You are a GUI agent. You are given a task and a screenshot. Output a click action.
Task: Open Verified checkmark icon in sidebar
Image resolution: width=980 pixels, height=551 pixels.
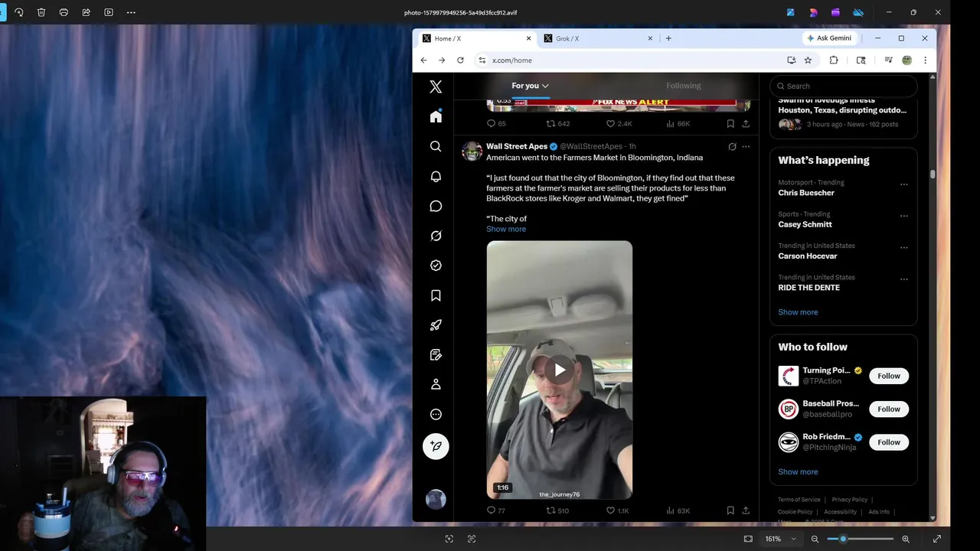(x=436, y=266)
